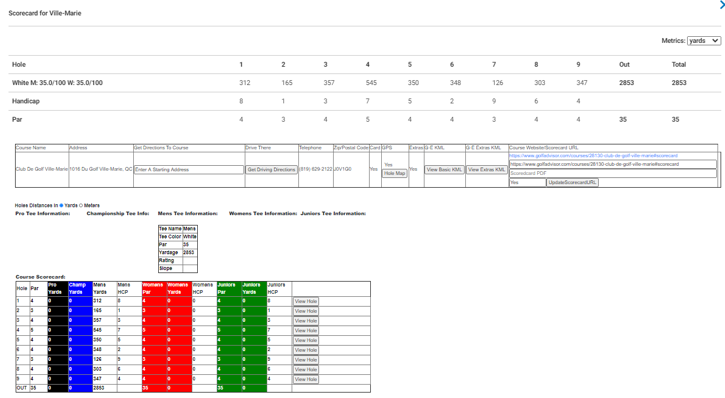725x398 pixels.
Task: Click the 'Club De Golf Ville-Marie' course name cell
Action: point(42,169)
